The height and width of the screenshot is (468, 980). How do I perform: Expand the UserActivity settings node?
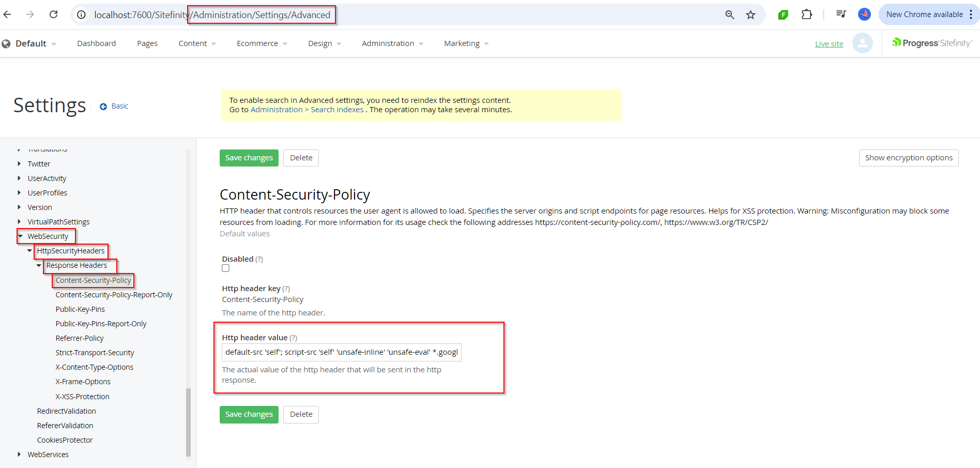pos(19,178)
